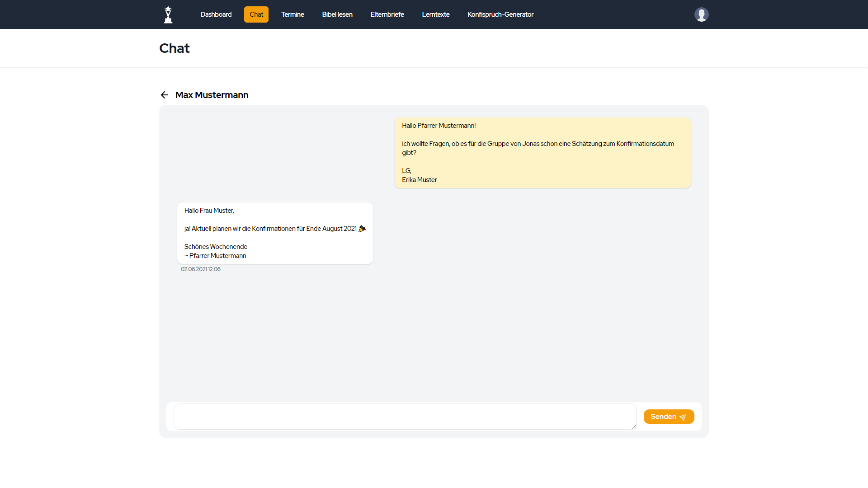Go to Elternbriefe

point(387,14)
